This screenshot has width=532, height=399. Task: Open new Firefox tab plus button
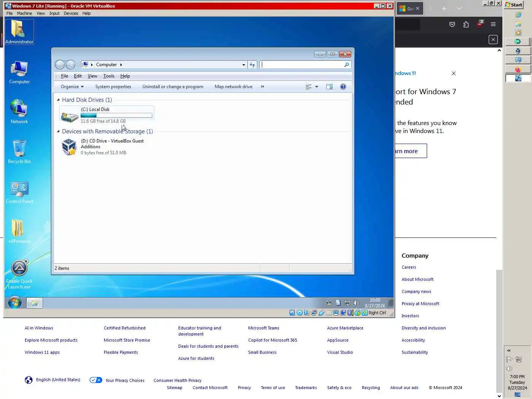click(444, 8)
